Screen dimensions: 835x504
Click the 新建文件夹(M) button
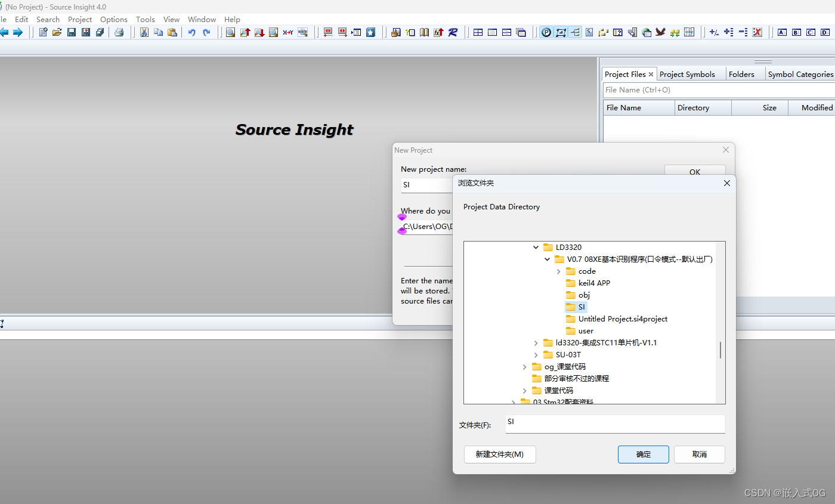[500, 454]
